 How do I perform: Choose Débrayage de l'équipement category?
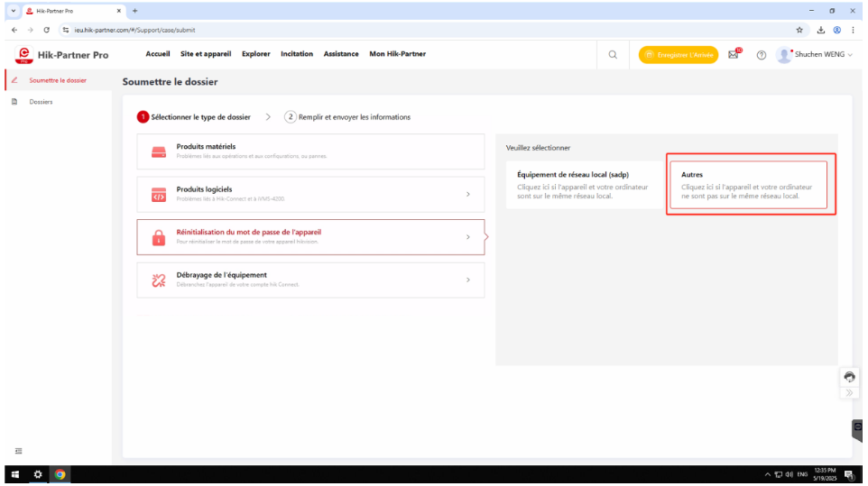click(310, 280)
